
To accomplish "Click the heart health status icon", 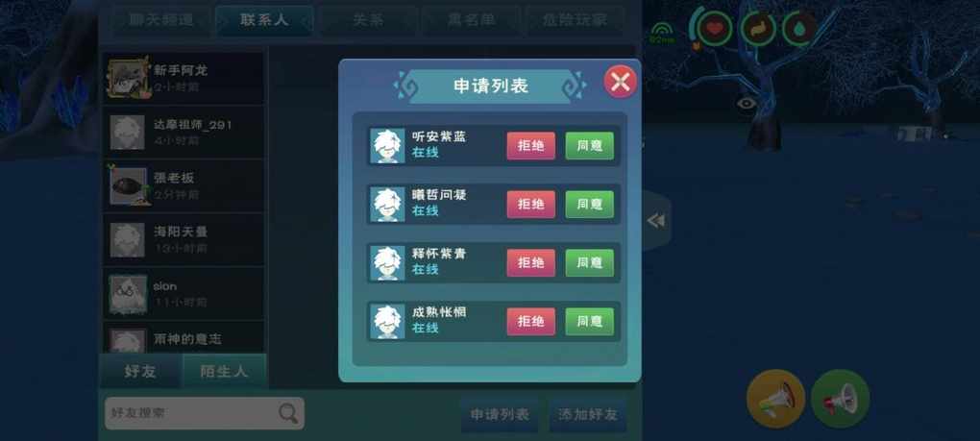I will (x=715, y=29).
